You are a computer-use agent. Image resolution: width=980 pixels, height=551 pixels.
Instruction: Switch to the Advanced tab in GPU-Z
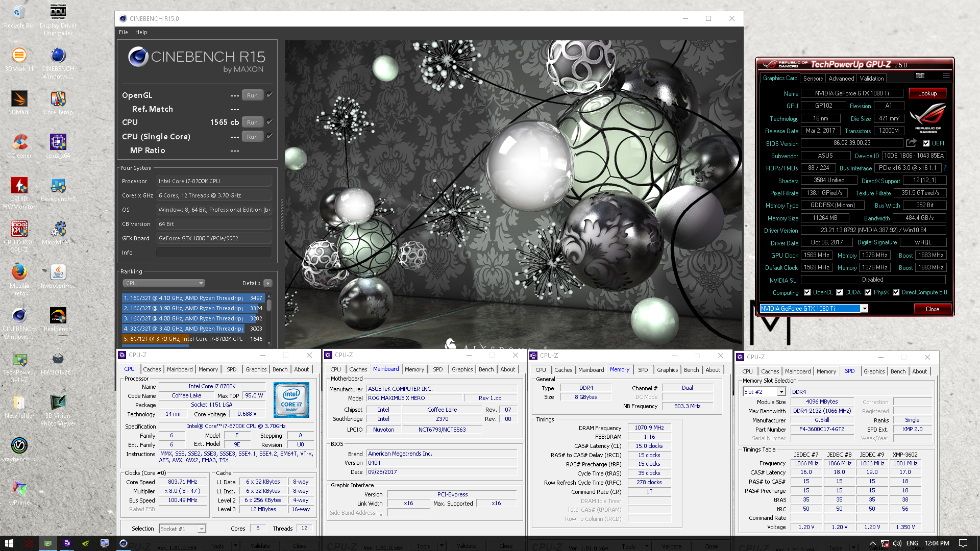pos(841,79)
